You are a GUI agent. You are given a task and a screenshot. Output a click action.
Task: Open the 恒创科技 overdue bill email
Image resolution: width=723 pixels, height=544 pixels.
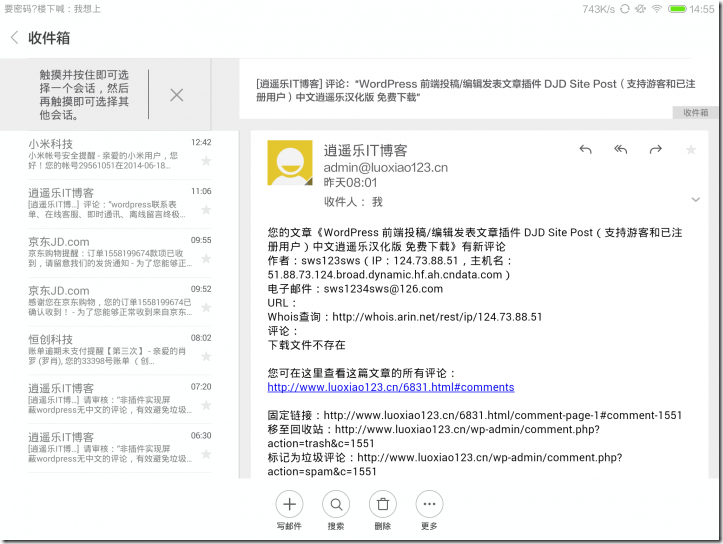(x=119, y=350)
